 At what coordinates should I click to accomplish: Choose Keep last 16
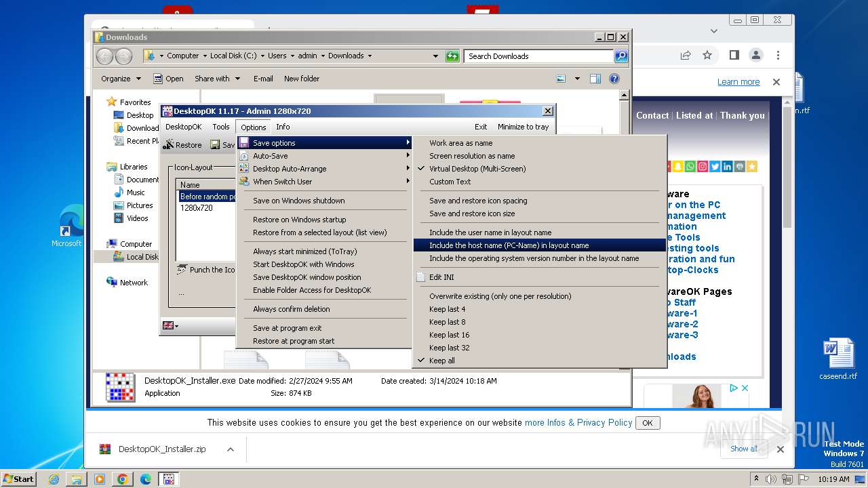pyautogui.click(x=539, y=335)
